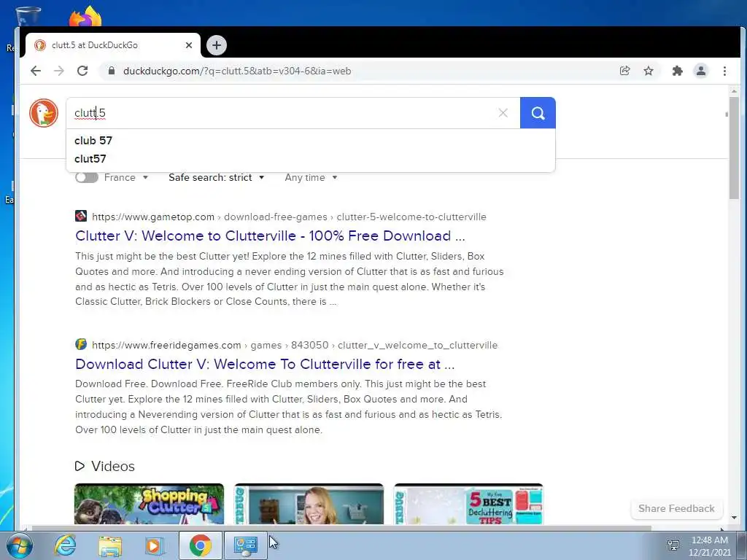
Task: Click the freeridegames.com result favicon
Action: [81, 344]
